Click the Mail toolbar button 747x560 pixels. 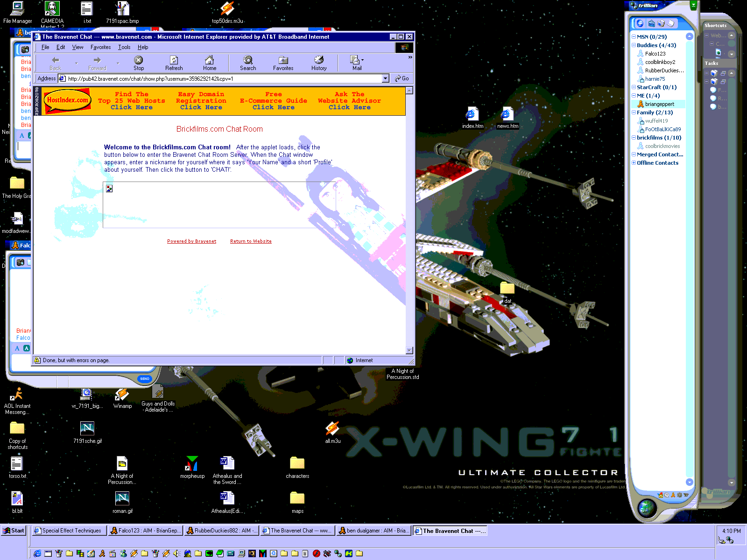pyautogui.click(x=357, y=63)
